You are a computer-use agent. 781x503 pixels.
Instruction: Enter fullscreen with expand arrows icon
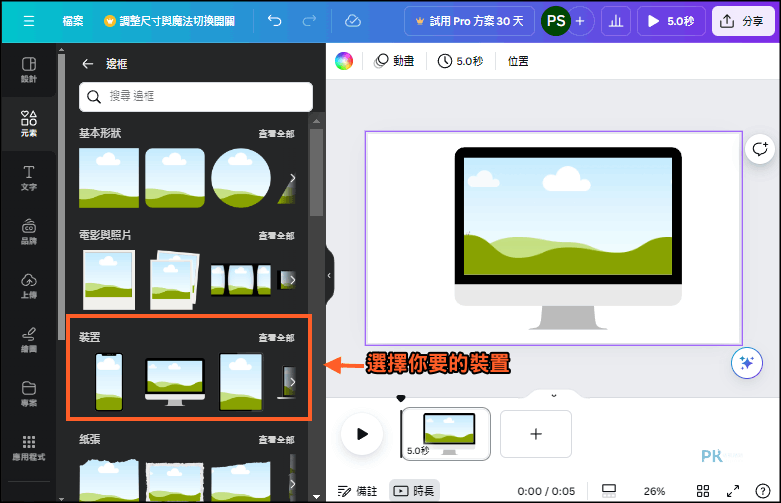click(x=733, y=492)
